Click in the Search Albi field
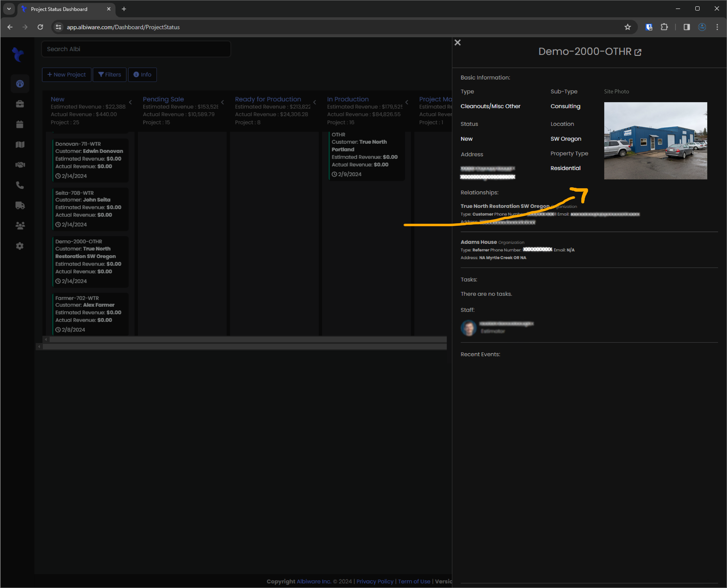The height and width of the screenshot is (588, 727). pyautogui.click(x=136, y=49)
